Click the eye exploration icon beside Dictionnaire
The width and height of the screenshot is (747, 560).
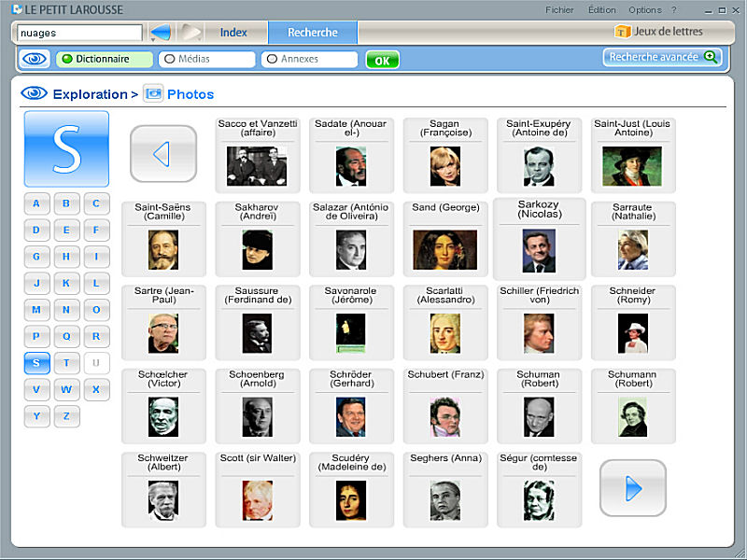tap(35, 59)
